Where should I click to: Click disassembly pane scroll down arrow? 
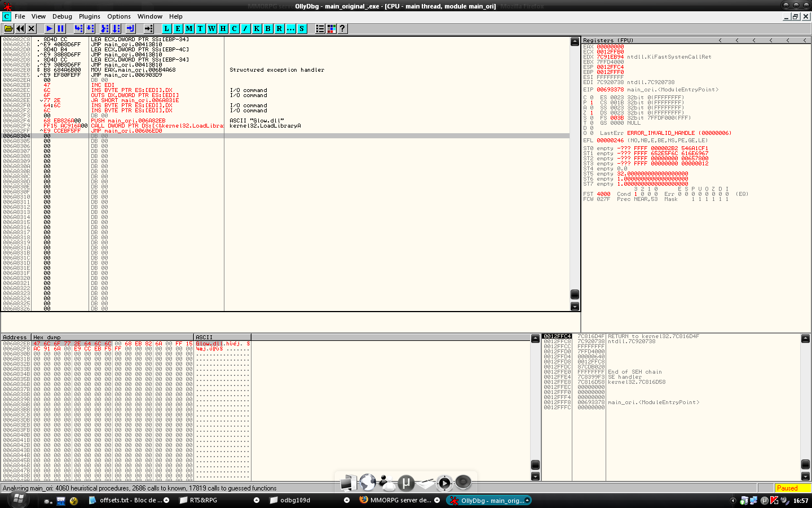pos(575,306)
